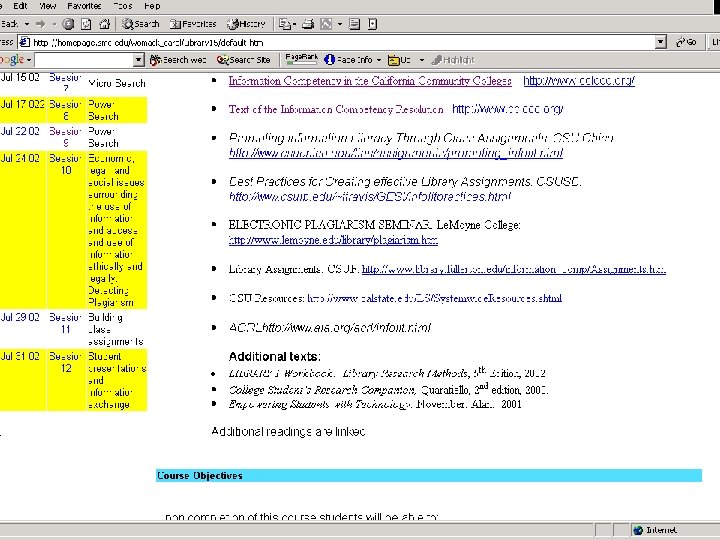This screenshot has width=720, height=540.
Task: Expand the address bar URL dropdown
Action: click(660, 43)
